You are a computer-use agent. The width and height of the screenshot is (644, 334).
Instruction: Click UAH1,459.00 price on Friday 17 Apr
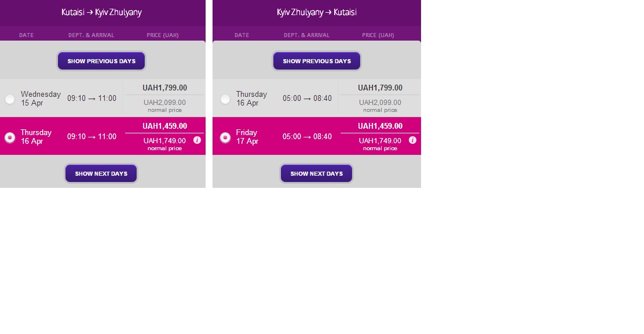380,126
